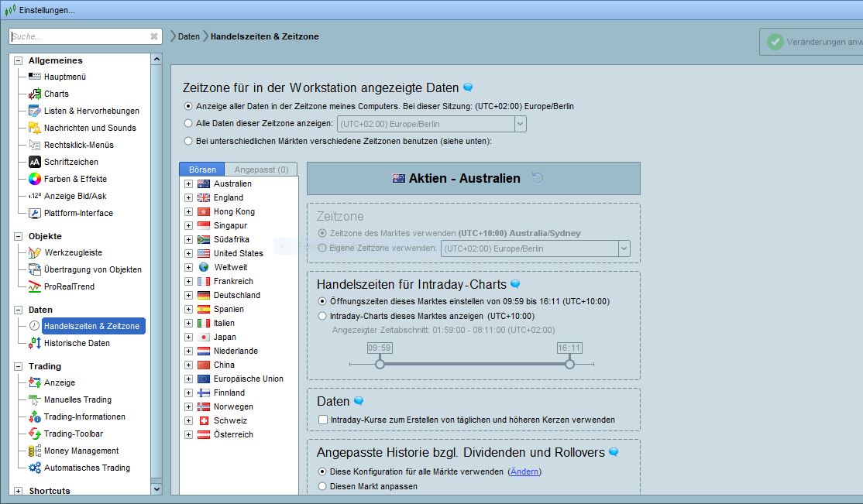Viewport: 863px width, 504px height.
Task: Select Österreich in exchange list
Action: pyautogui.click(x=233, y=434)
